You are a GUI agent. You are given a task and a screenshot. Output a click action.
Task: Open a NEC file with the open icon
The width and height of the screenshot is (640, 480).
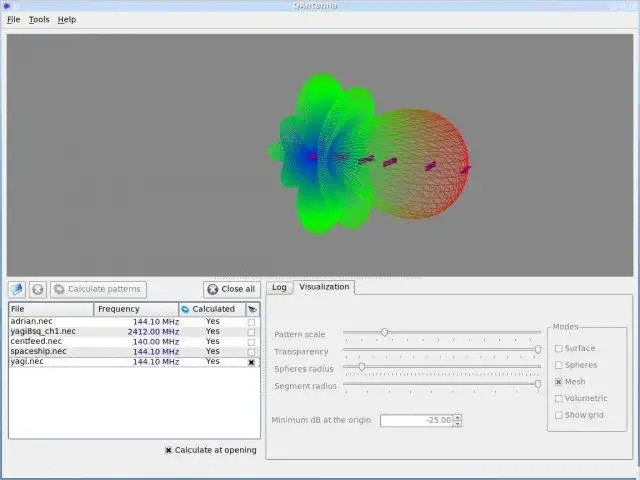[x=17, y=289]
